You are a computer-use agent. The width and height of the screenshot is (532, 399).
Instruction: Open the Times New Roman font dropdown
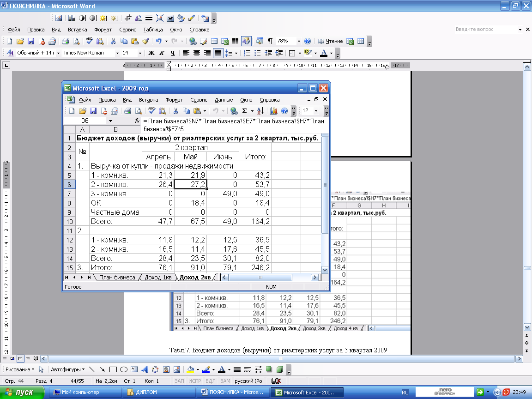(x=117, y=53)
